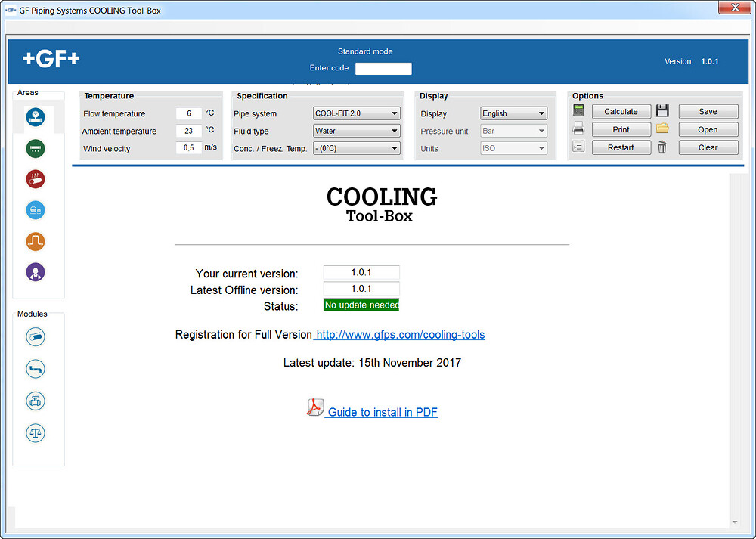
Task: Open the orange expansion loop area icon
Action: point(36,241)
